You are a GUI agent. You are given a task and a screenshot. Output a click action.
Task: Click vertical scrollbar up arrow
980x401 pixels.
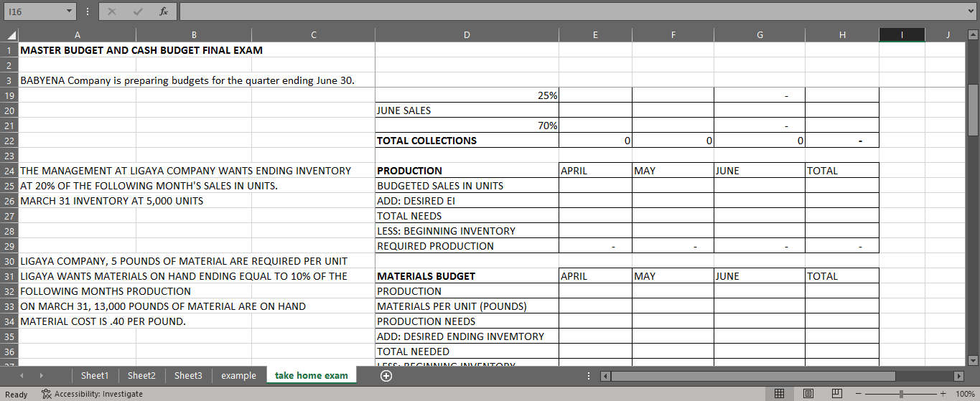tap(974, 34)
